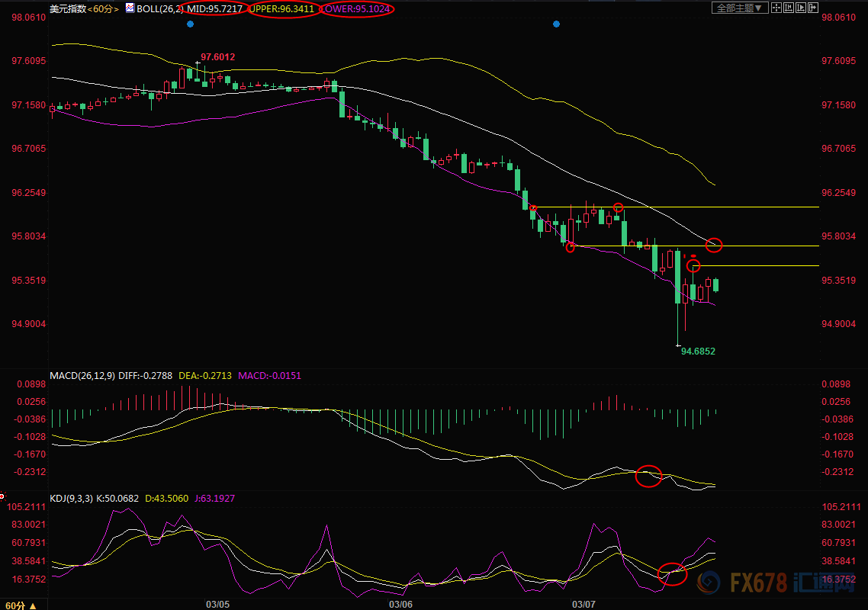
Task: Click the small red marker on left edge
Action: click(3, 496)
